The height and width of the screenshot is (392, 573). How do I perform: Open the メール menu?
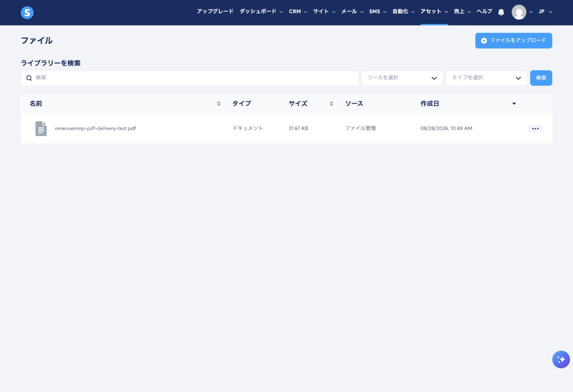click(x=353, y=11)
